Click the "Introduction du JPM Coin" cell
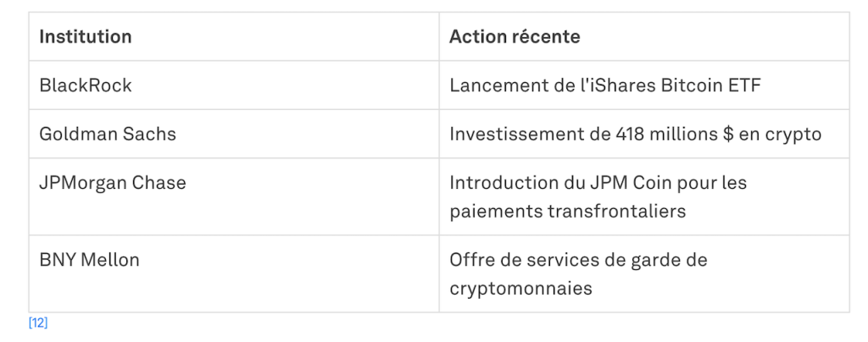 pyautogui.click(x=598, y=183)
